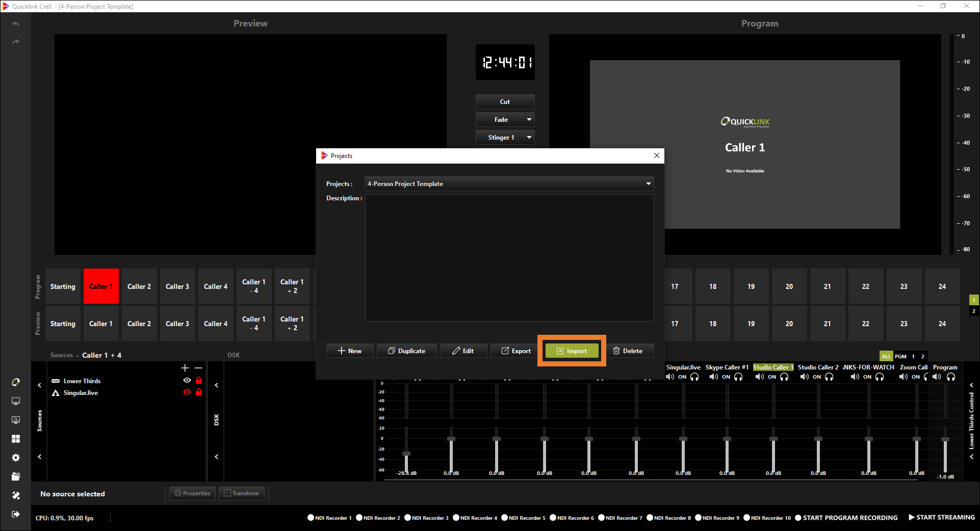
Task: Click the Description text area
Action: [509, 257]
